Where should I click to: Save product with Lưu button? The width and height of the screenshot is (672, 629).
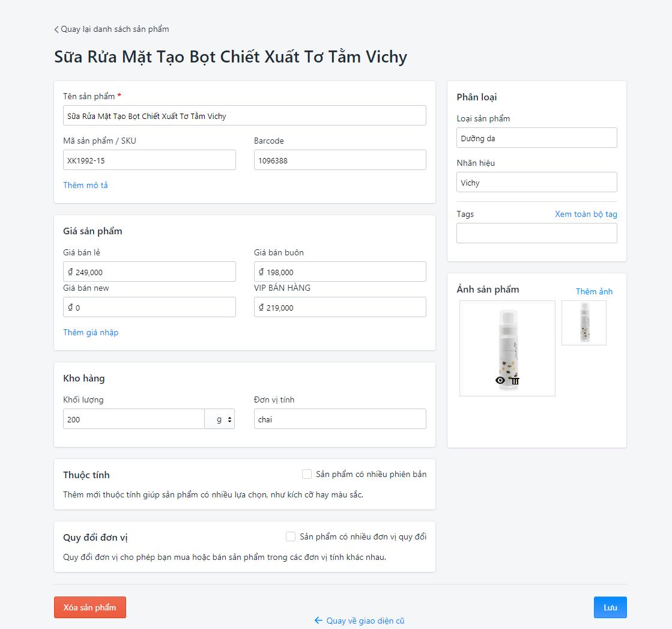(x=610, y=607)
